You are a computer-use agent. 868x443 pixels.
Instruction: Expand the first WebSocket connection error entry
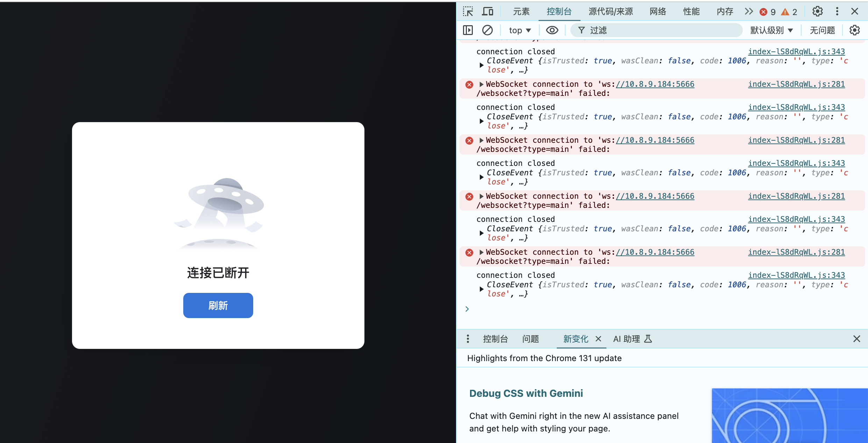pos(482,84)
